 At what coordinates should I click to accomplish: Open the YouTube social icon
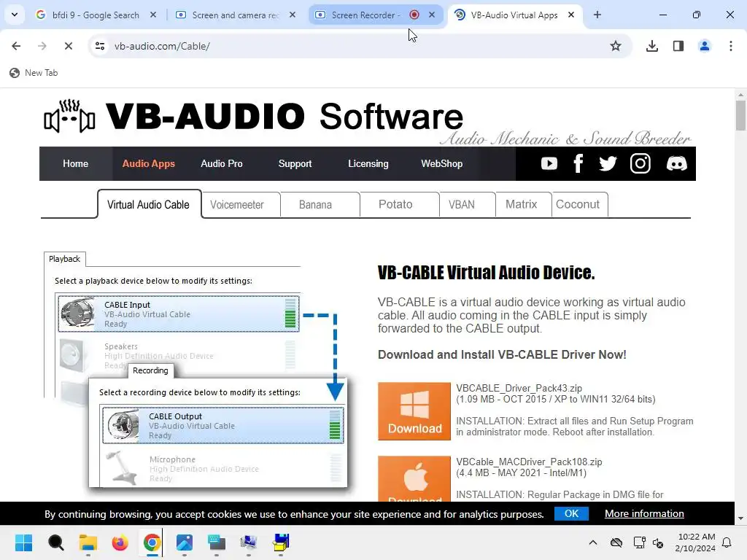[x=549, y=164]
